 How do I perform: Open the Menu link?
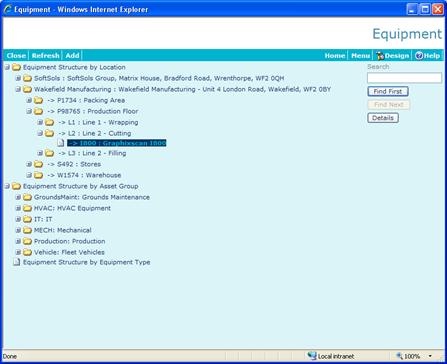[x=361, y=56]
